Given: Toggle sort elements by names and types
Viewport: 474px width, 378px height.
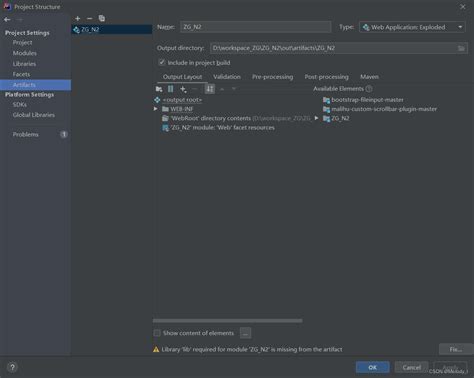Looking at the screenshot, I should tap(210, 89).
